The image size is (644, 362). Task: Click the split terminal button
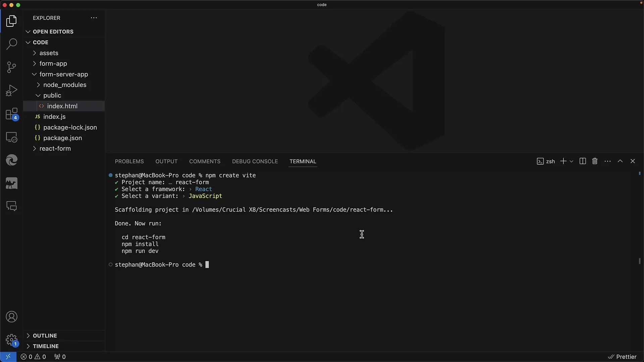[583, 161]
